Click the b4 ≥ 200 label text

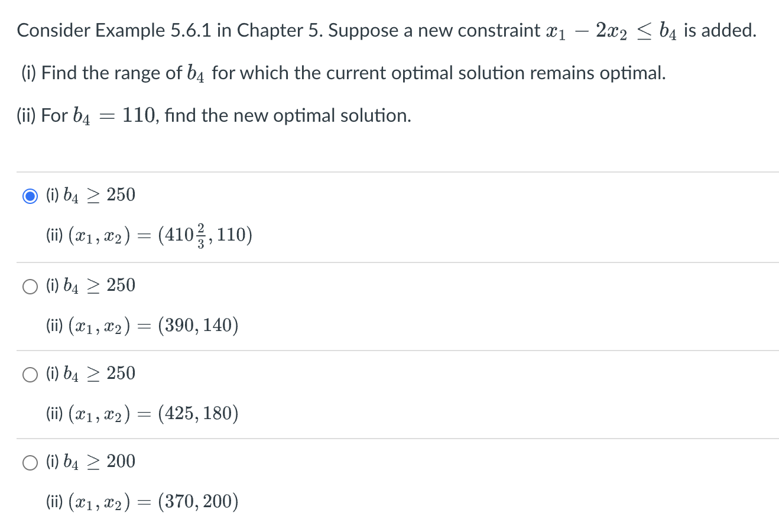pyautogui.click(x=89, y=462)
